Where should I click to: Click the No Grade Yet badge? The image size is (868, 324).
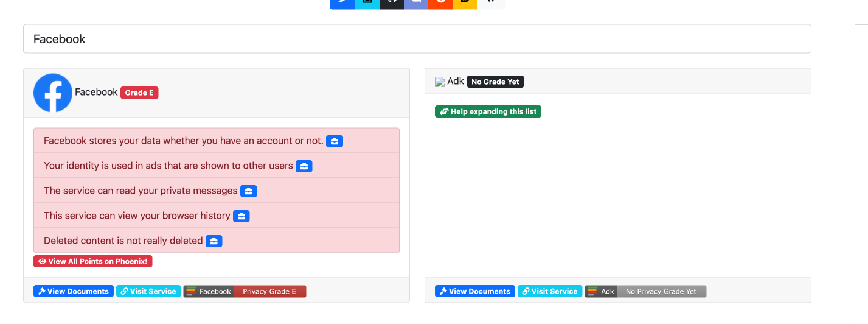pos(495,82)
